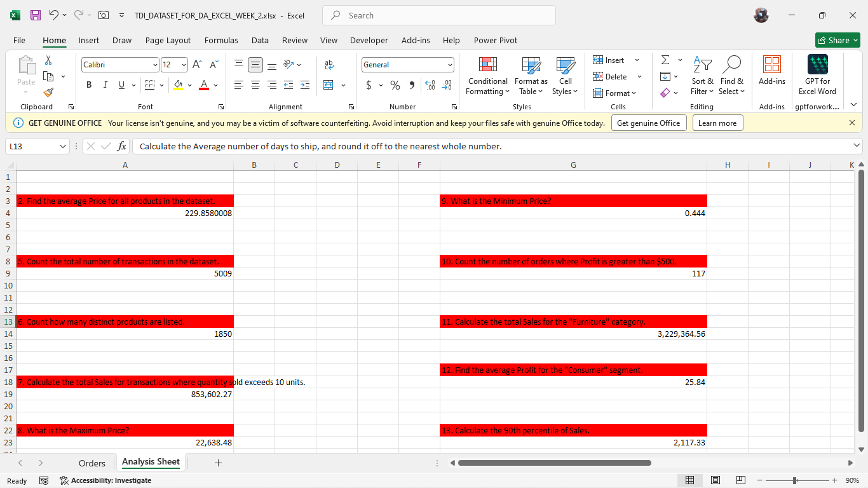868x488 pixels.
Task: Click Decrease Decimal icon
Action: click(447, 85)
